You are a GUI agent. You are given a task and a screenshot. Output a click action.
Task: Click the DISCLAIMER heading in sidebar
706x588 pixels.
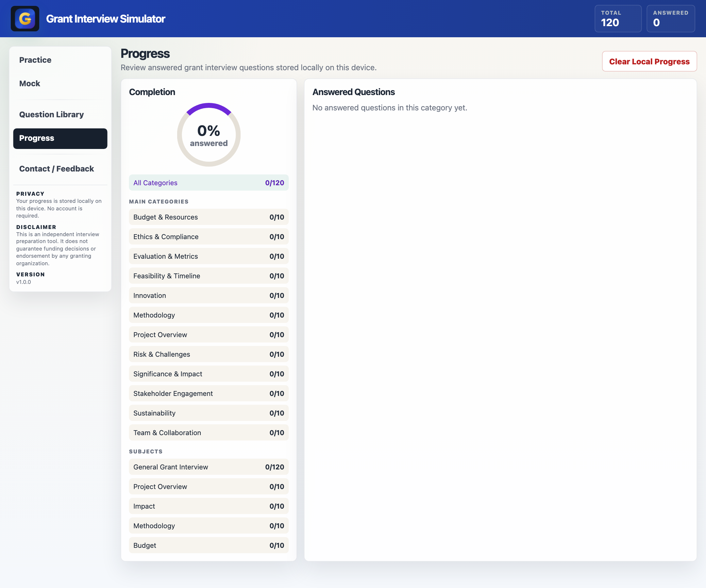coord(36,227)
